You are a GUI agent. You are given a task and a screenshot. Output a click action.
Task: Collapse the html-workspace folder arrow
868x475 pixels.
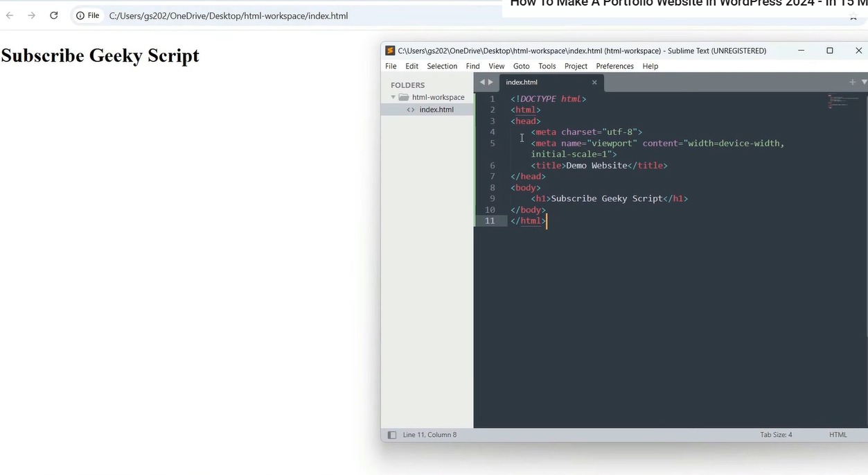click(x=393, y=97)
